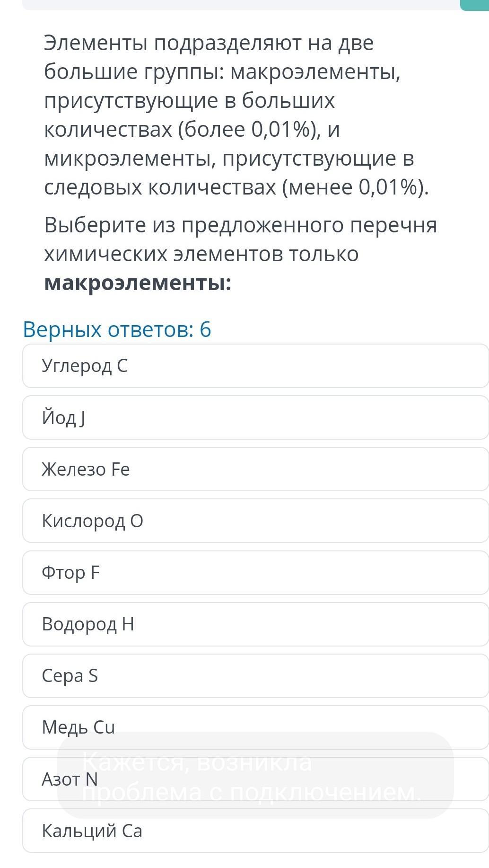Click the Выберите из предложенного перечня text

click(240, 225)
